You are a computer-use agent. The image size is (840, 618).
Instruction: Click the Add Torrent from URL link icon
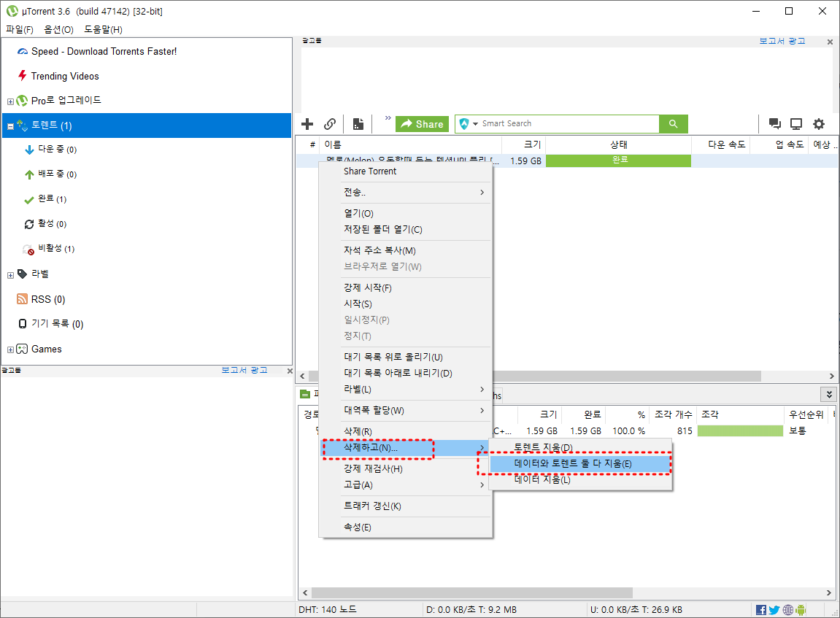(x=330, y=124)
